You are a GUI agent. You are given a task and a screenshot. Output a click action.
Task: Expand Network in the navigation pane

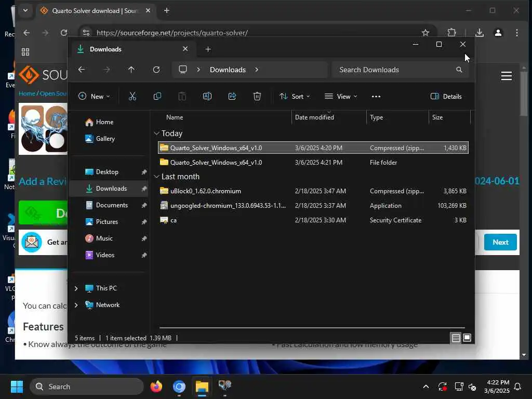[x=76, y=305]
